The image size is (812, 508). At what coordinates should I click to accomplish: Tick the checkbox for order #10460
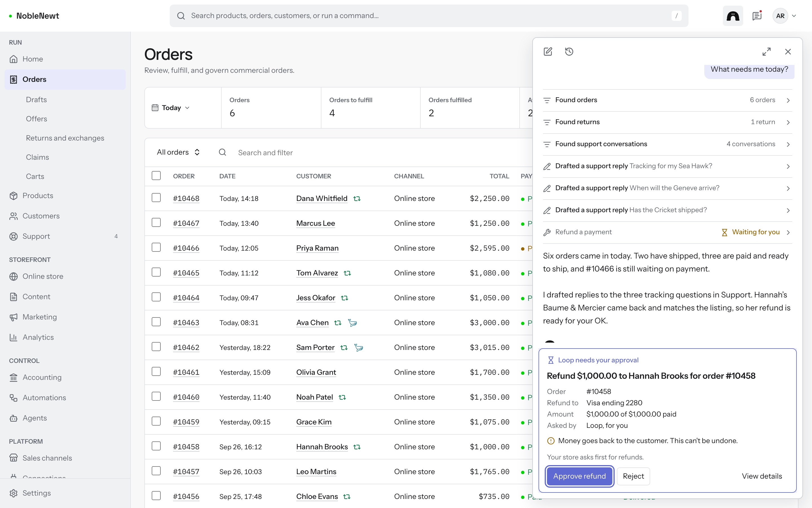[156, 397]
